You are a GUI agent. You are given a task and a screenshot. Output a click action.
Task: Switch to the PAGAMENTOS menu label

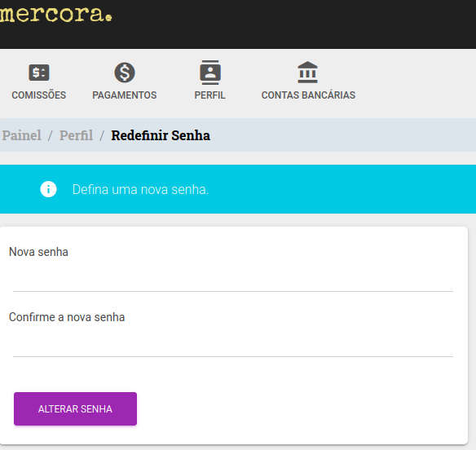click(125, 95)
